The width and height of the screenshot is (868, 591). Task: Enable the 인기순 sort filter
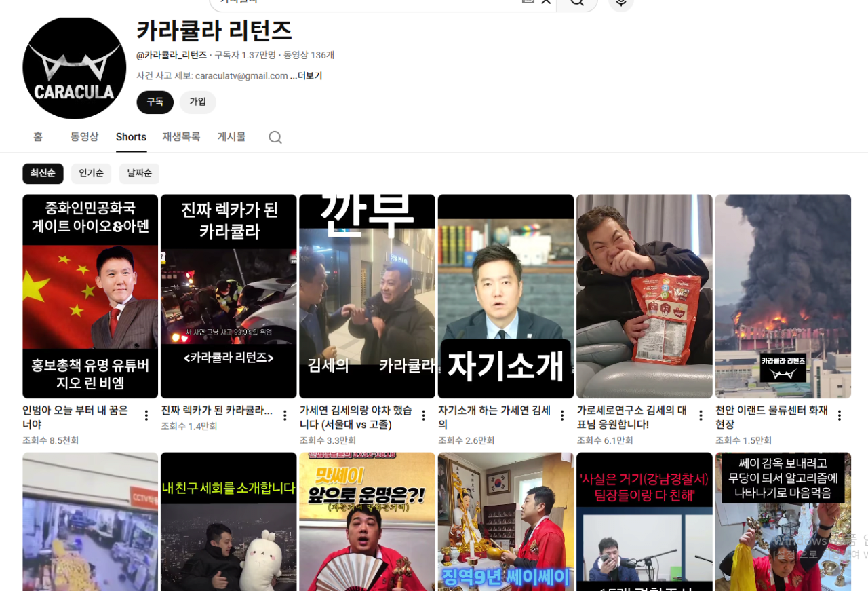91,173
